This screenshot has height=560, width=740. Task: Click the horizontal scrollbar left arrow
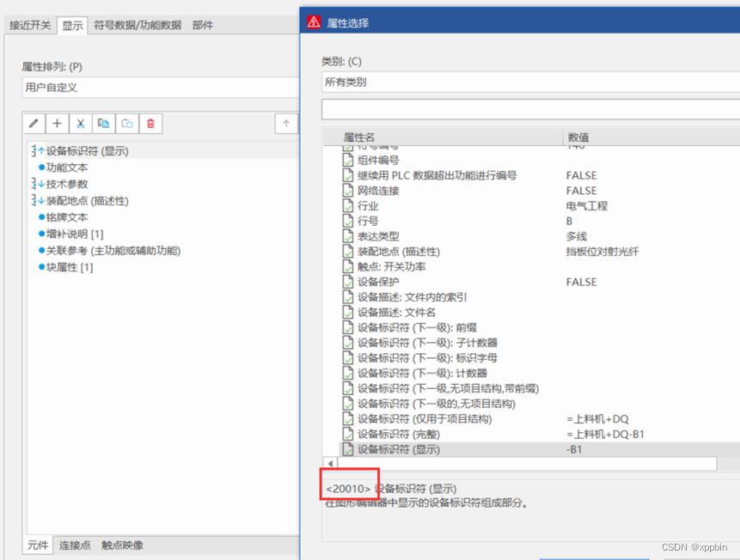point(332,464)
